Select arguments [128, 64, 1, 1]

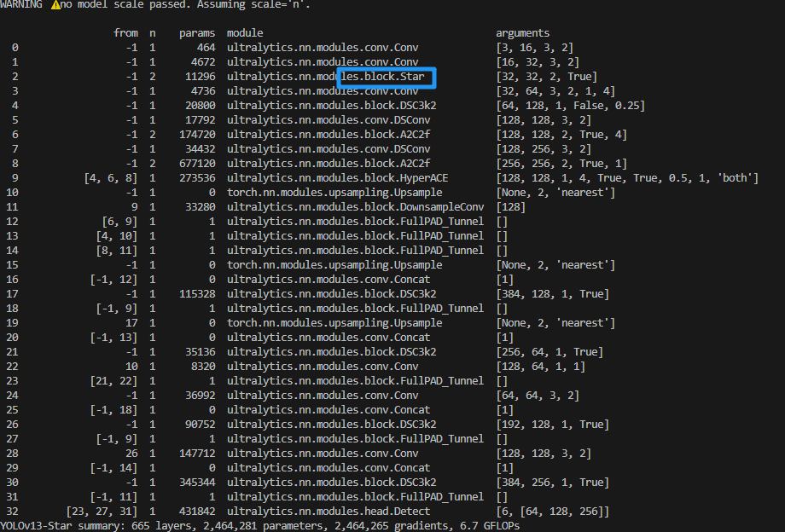pos(541,367)
